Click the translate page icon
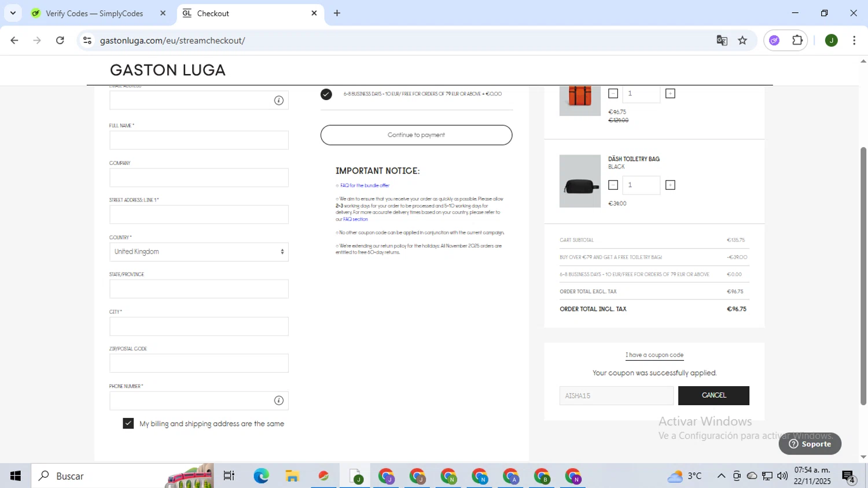868x488 pixels. tap(722, 41)
